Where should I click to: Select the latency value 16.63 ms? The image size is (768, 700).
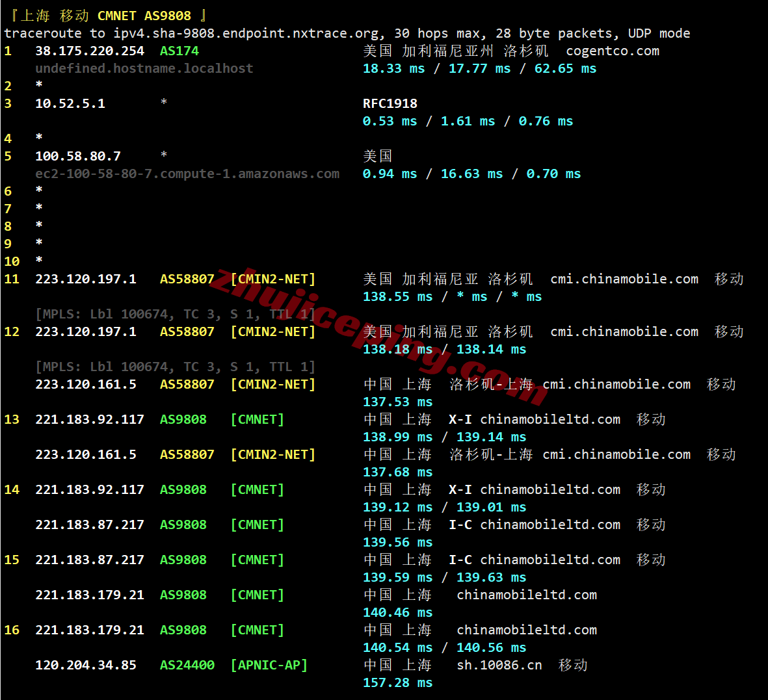coord(471,174)
